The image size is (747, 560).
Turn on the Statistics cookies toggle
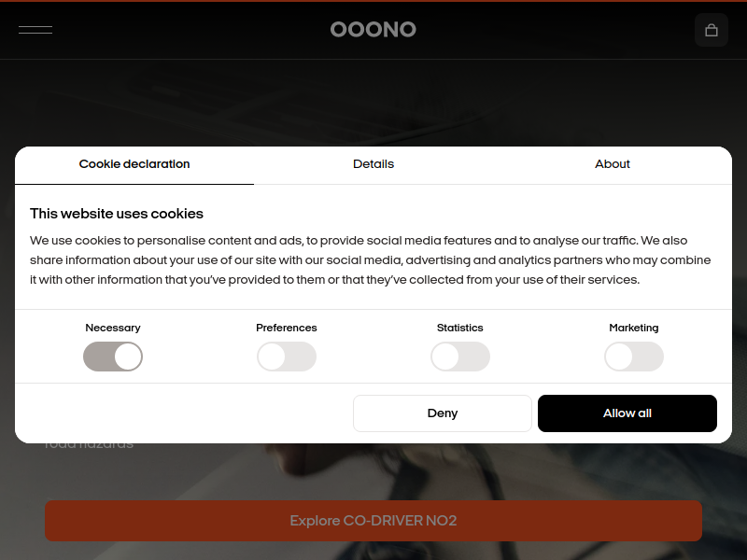point(460,357)
